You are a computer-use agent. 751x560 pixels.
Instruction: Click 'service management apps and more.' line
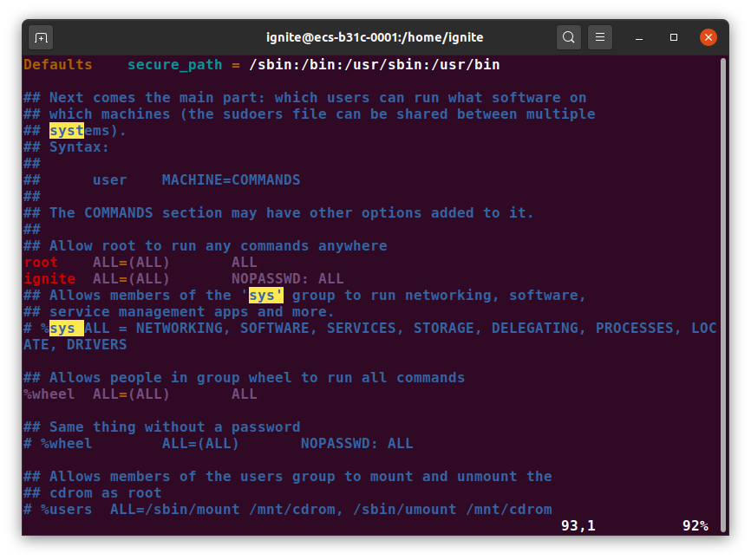point(180,311)
